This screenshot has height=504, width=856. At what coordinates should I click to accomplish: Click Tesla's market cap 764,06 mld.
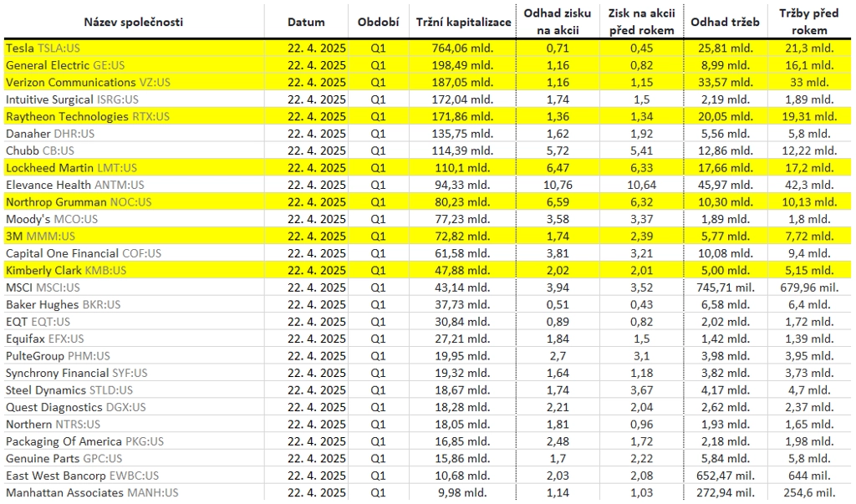click(462, 48)
